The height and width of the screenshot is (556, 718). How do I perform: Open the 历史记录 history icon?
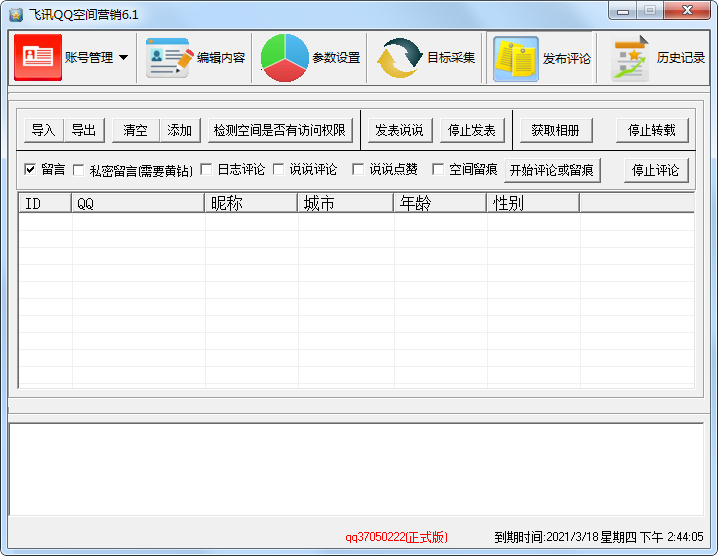[x=631, y=58]
